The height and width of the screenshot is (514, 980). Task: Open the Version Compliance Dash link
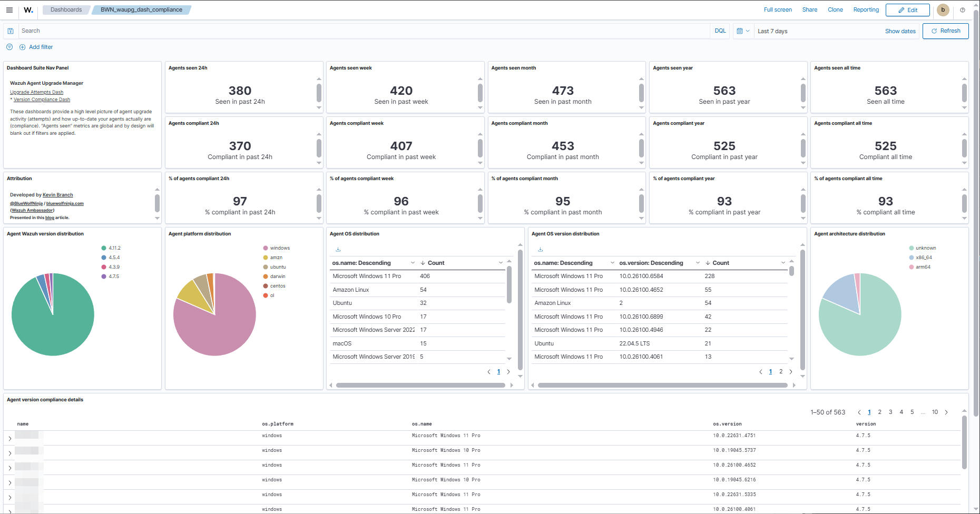coord(42,99)
